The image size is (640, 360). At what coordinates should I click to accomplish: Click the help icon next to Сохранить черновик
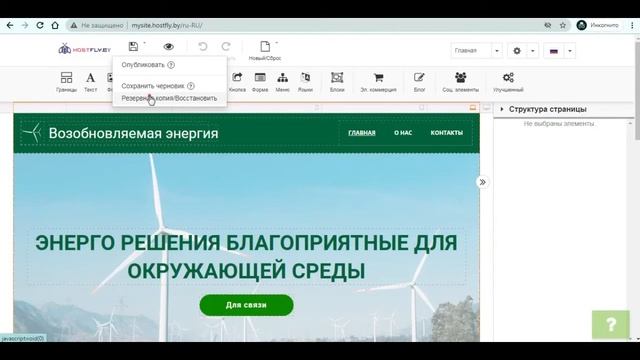coord(191,86)
